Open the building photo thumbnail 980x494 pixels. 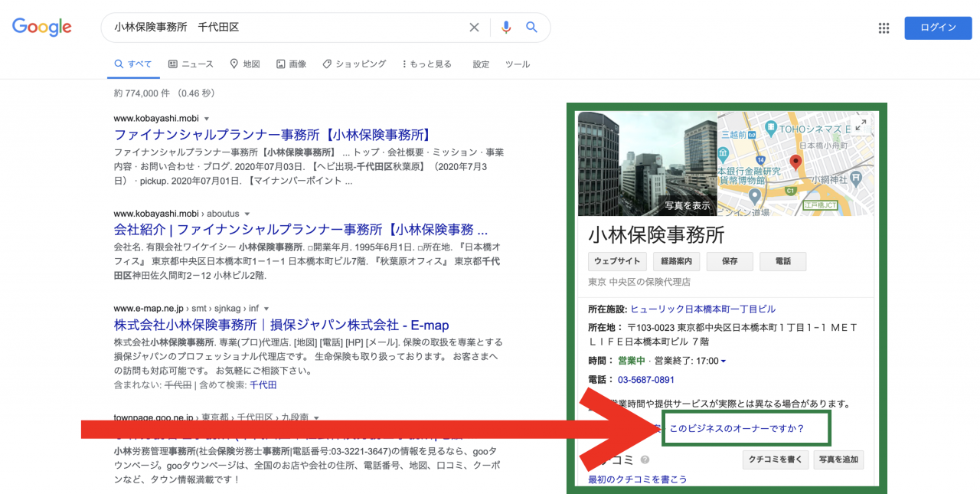point(647,164)
